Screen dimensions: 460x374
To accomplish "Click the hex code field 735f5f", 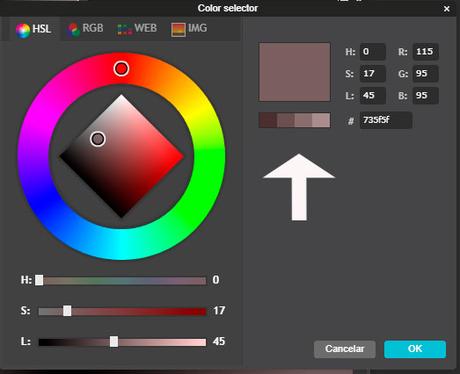I will 386,120.
